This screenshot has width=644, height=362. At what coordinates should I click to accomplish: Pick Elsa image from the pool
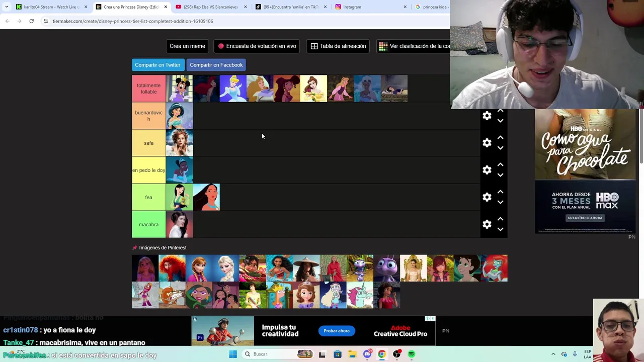click(225, 268)
